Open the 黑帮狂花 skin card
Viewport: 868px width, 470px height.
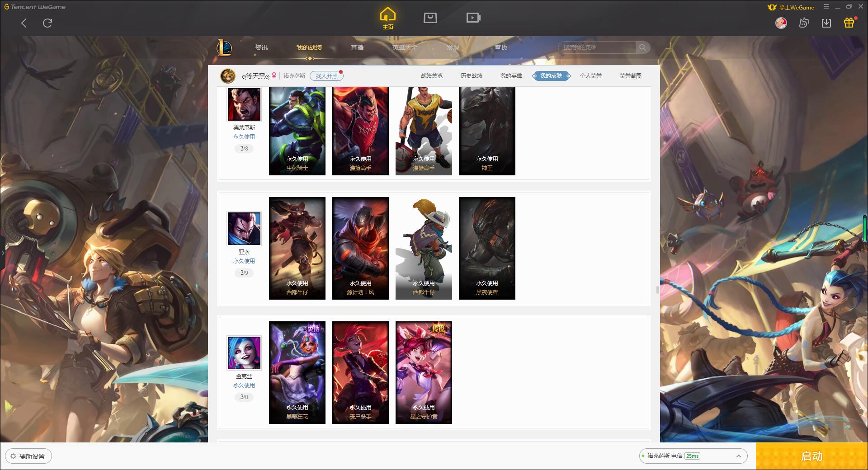(297, 372)
